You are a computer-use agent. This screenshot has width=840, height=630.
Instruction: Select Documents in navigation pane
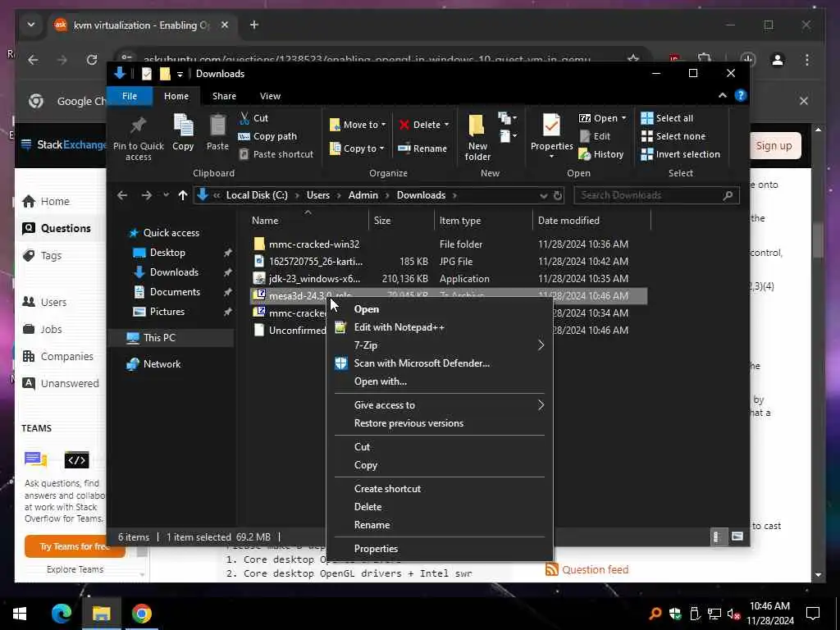[175, 292]
